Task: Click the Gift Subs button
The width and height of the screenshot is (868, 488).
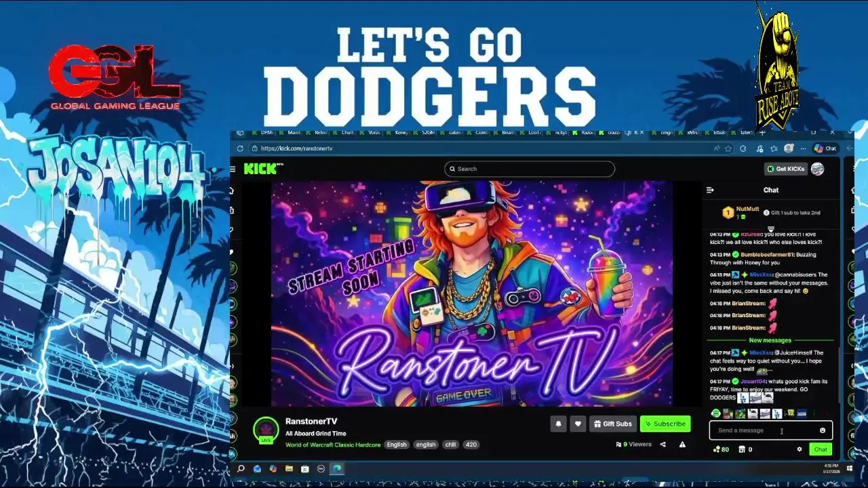Action: click(x=612, y=424)
